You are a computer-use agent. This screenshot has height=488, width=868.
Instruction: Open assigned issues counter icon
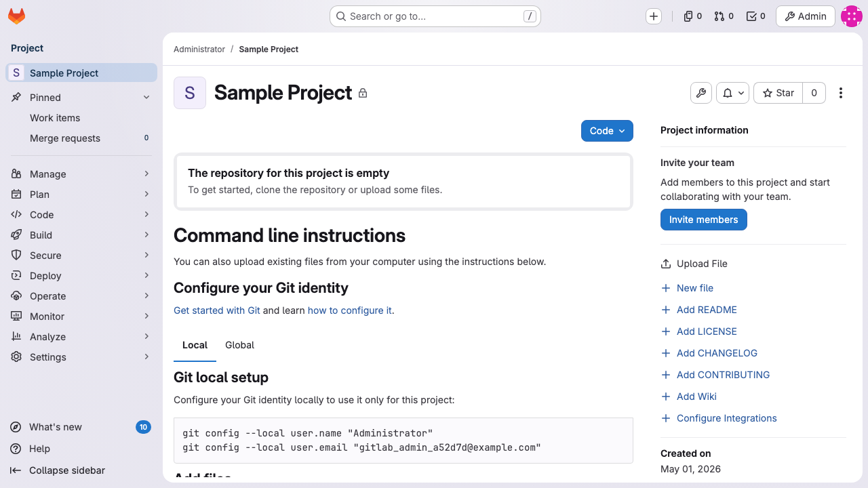click(693, 16)
